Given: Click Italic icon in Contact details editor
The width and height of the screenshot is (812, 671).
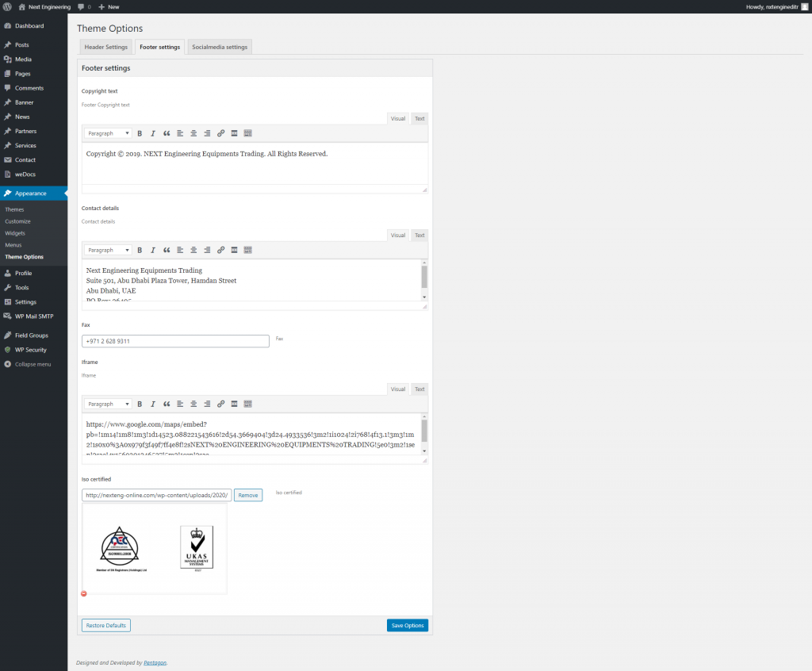Looking at the screenshot, I should pos(153,250).
